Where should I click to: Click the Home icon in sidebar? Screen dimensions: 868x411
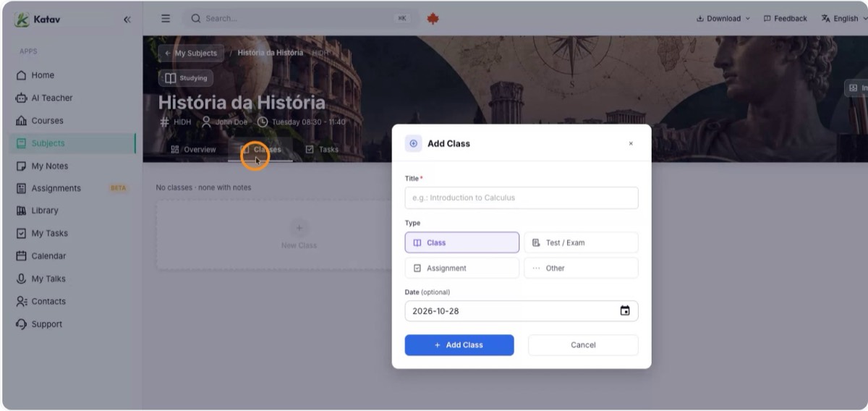pos(21,75)
